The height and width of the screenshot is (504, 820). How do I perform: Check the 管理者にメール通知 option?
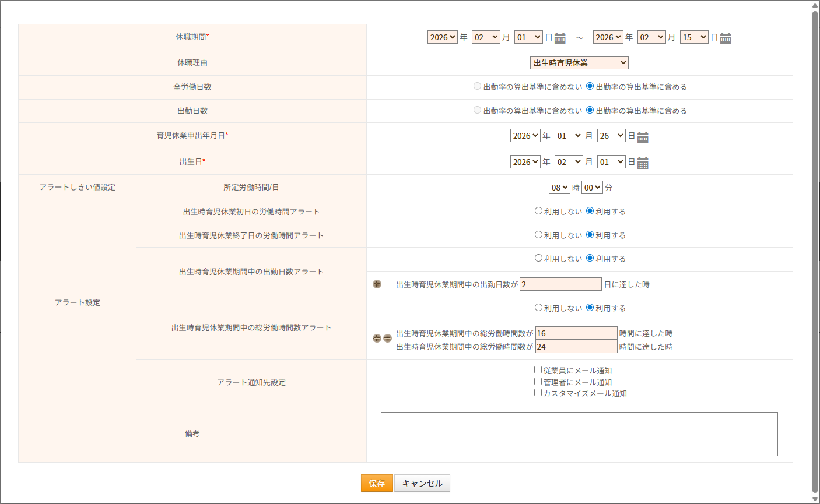(x=538, y=382)
